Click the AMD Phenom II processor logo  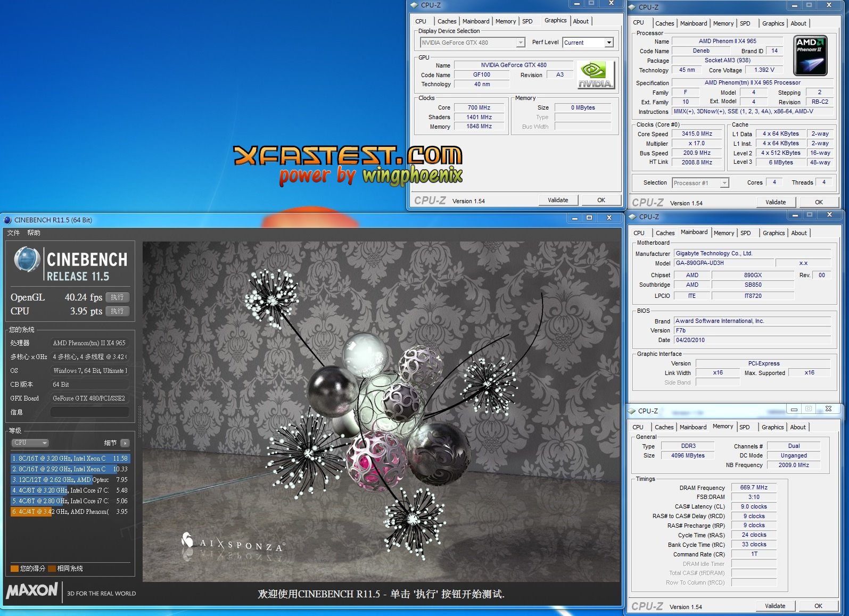(809, 56)
